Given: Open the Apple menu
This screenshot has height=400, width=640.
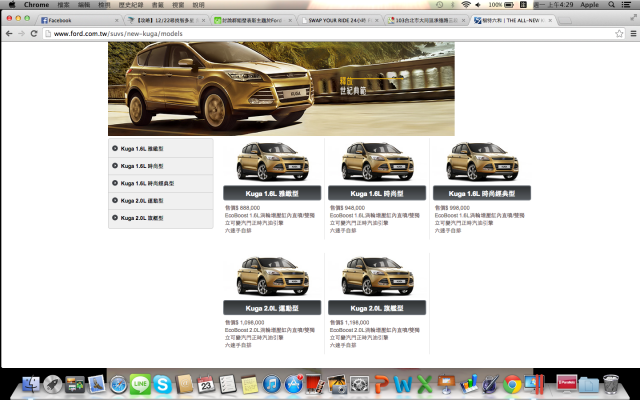Looking at the screenshot, I should (x=12, y=4).
